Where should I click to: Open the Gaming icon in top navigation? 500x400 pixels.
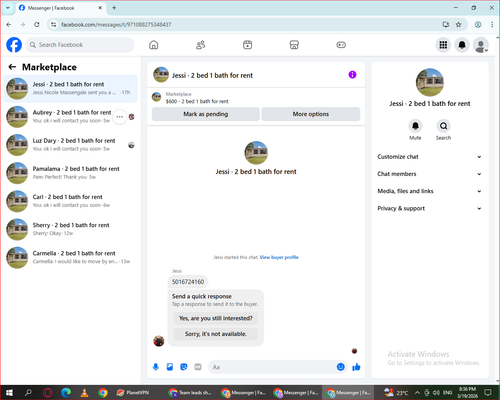pyautogui.click(x=341, y=45)
